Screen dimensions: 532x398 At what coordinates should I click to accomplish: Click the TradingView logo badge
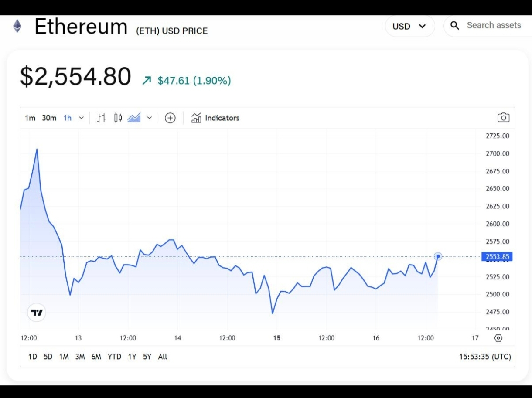37,313
